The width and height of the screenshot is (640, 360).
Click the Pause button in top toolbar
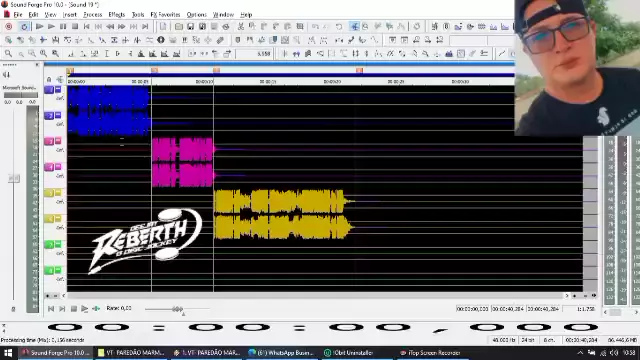click(x=63, y=27)
